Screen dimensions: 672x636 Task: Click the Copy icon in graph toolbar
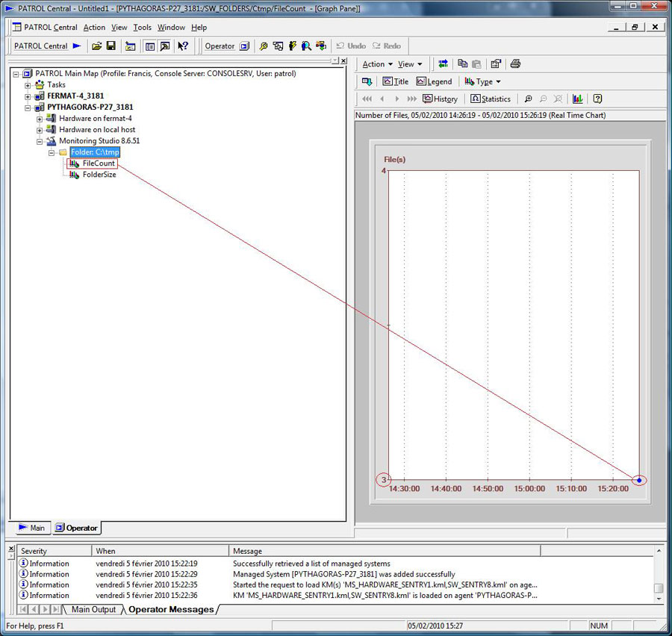(463, 64)
